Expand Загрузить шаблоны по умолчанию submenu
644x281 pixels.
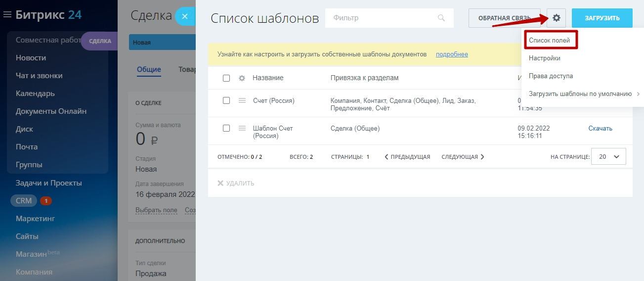[583, 94]
